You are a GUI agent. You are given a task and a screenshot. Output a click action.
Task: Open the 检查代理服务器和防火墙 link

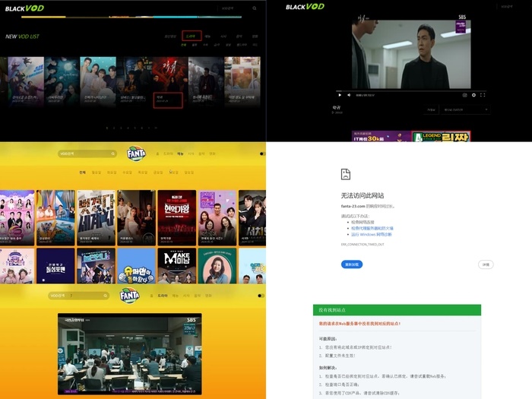point(372,228)
